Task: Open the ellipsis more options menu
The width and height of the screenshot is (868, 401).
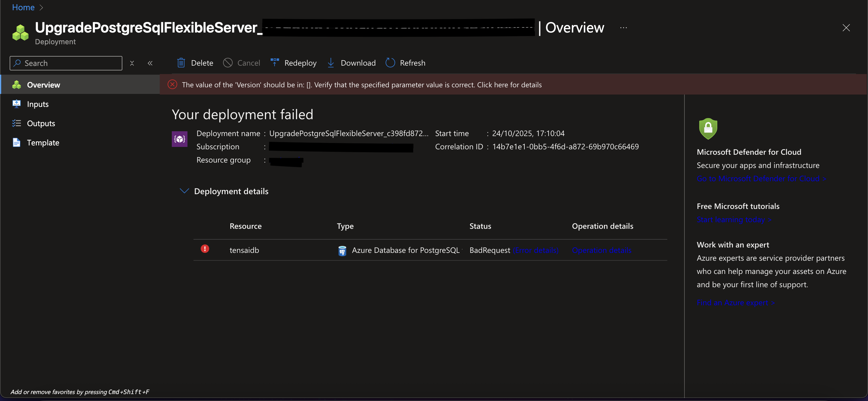Action: pyautogui.click(x=623, y=28)
